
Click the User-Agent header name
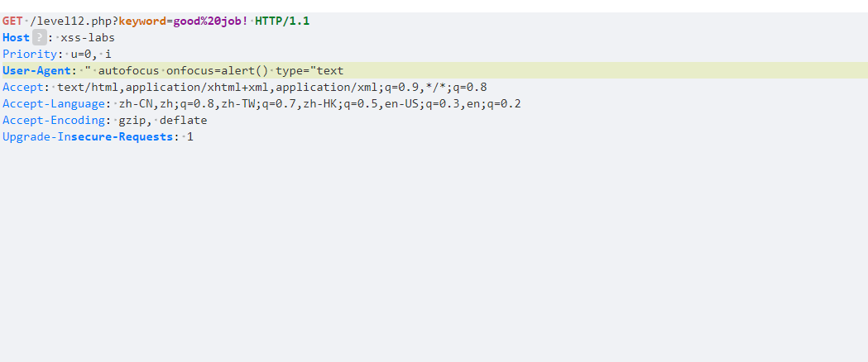click(x=36, y=71)
